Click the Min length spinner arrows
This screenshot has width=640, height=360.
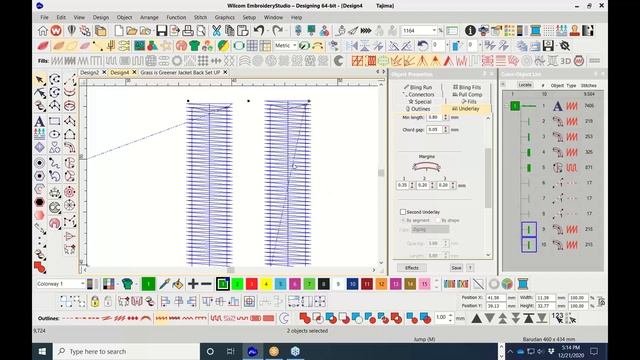[445, 117]
